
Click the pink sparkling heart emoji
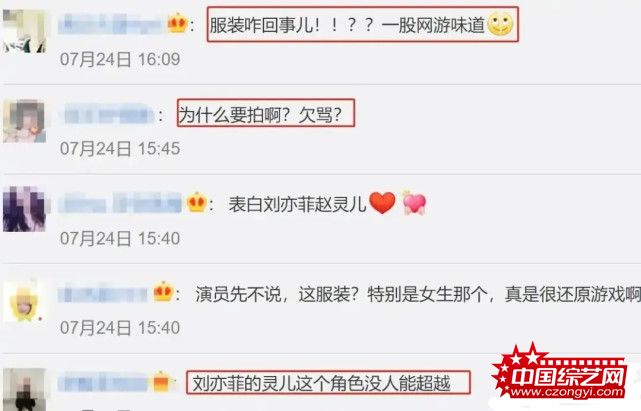[414, 202]
